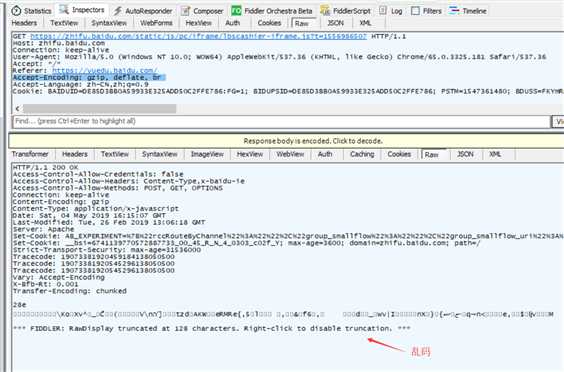Open request Auth tab
This screenshot has width=564, height=372.
[233, 23]
